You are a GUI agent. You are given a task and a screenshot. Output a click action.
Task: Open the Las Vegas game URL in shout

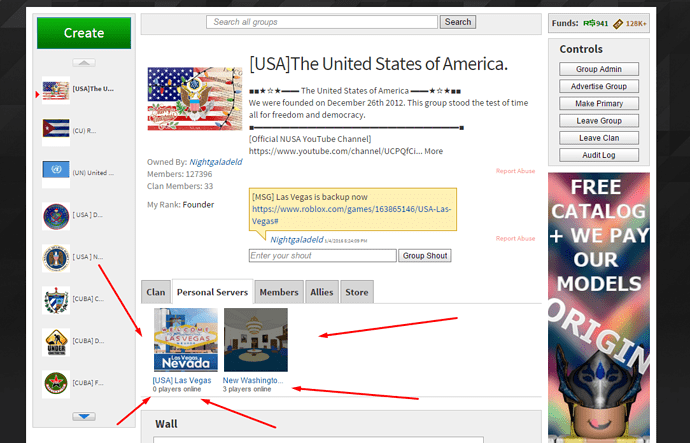352,215
